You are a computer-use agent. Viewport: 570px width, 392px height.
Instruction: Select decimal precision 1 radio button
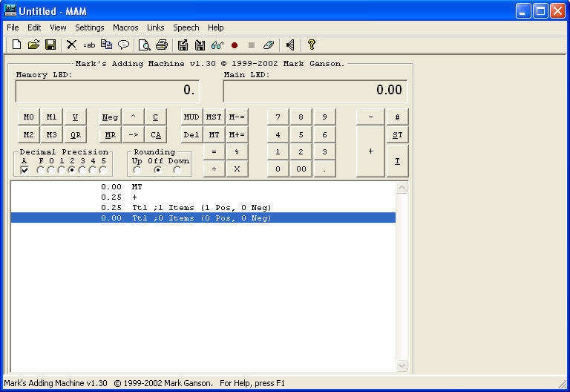[x=62, y=170]
